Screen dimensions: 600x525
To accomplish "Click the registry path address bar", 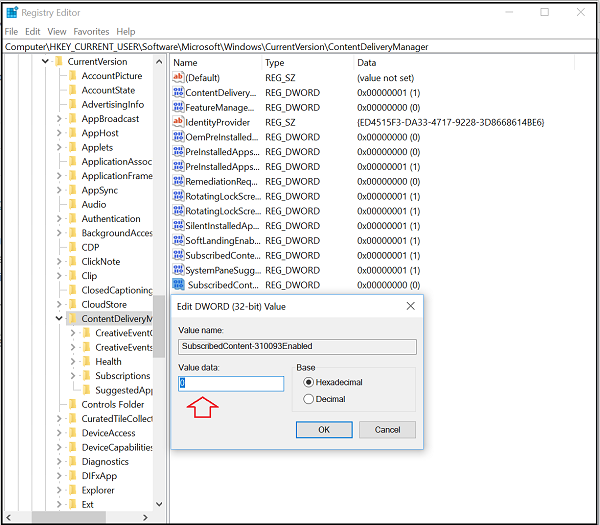I will click(299, 47).
